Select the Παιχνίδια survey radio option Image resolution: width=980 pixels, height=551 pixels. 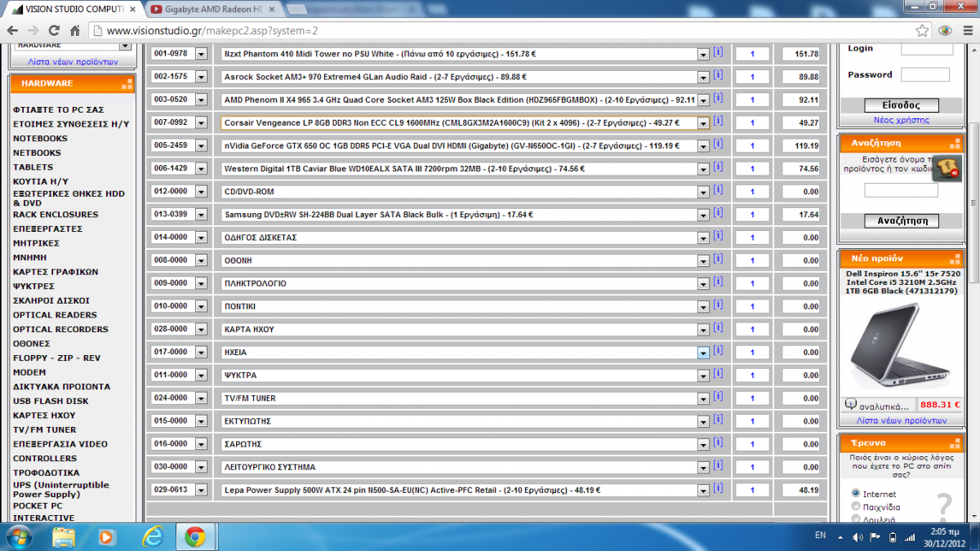856,506
